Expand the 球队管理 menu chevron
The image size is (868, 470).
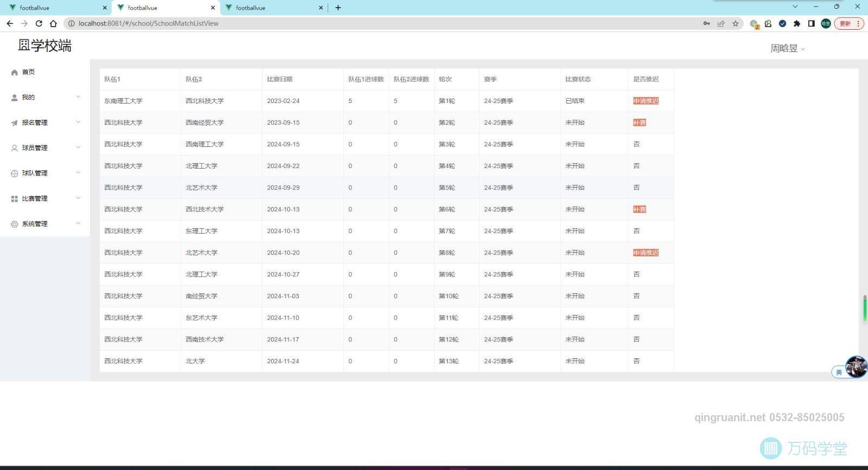point(78,173)
